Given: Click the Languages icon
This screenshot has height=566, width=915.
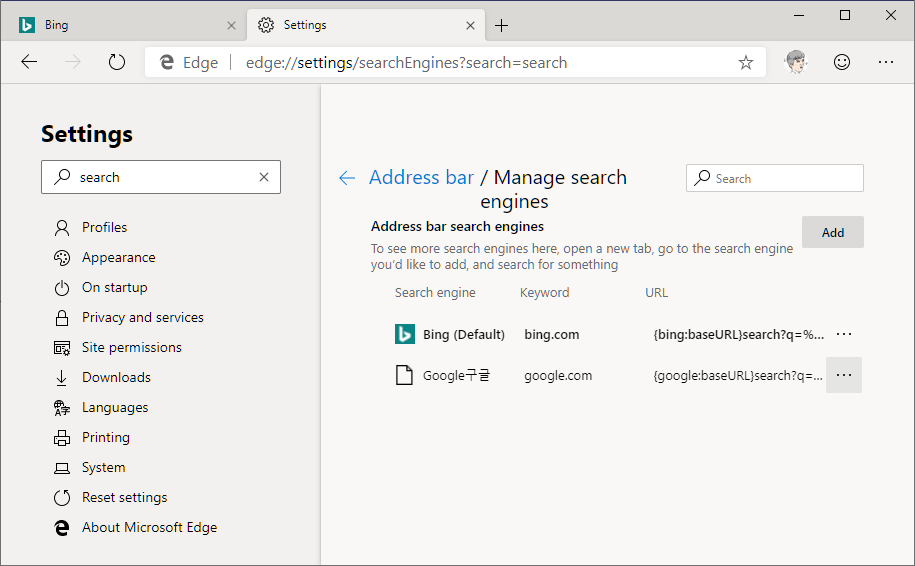Looking at the screenshot, I should (62, 408).
